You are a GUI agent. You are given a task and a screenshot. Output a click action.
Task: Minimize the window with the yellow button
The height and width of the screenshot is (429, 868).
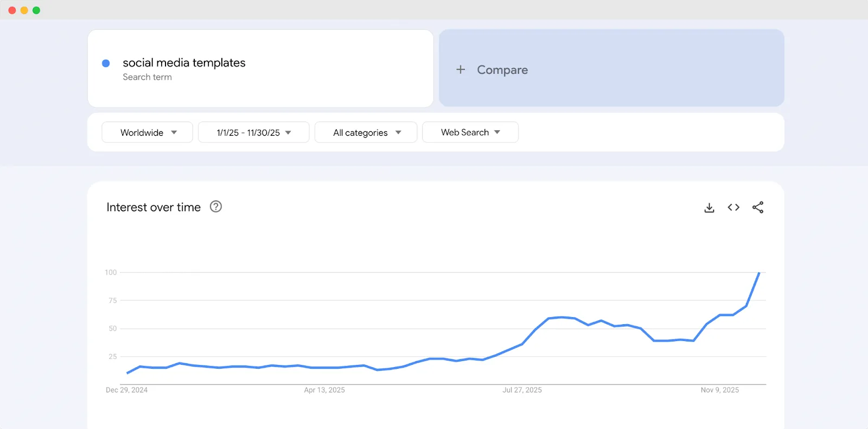click(x=24, y=10)
